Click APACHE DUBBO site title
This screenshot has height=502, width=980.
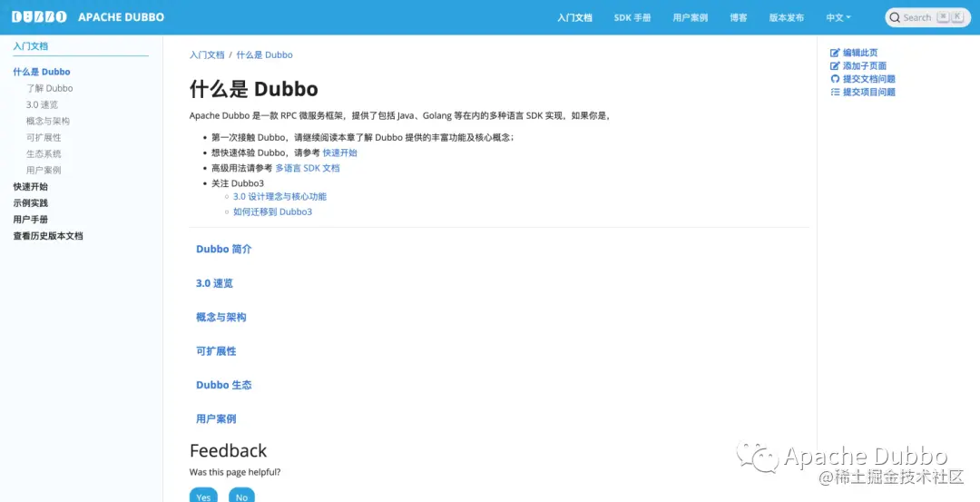(122, 17)
